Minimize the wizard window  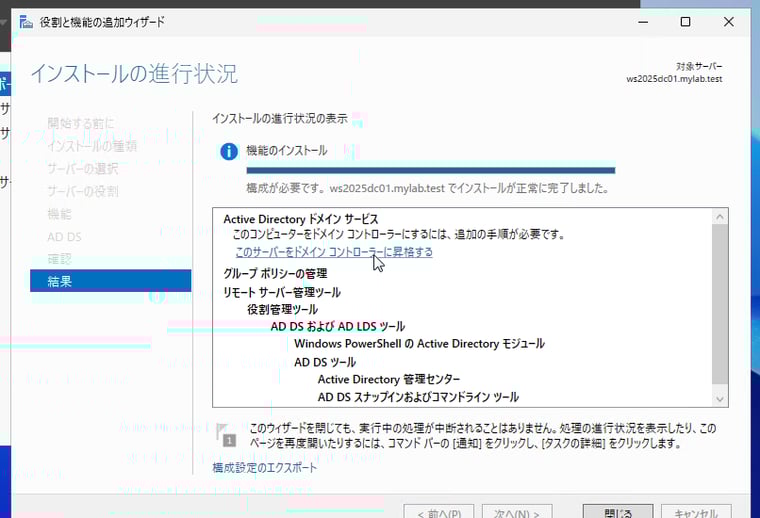643,22
